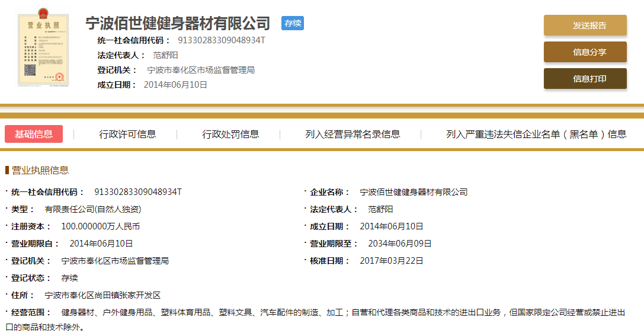
Task: Click the 发送报告 button
Action: click(585, 25)
